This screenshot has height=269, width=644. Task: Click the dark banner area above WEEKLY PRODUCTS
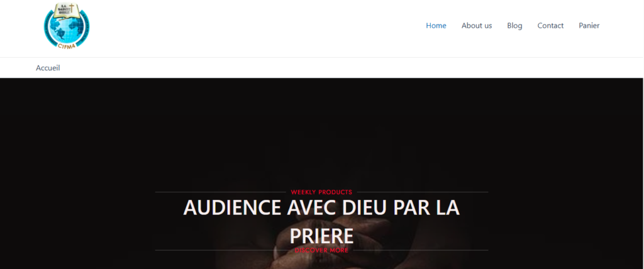coord(321,131)
